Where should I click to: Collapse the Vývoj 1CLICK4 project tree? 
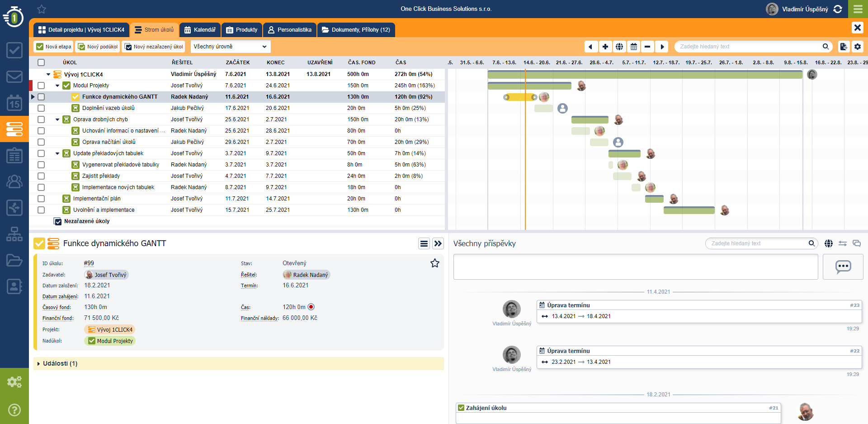[x=48, y=74]
